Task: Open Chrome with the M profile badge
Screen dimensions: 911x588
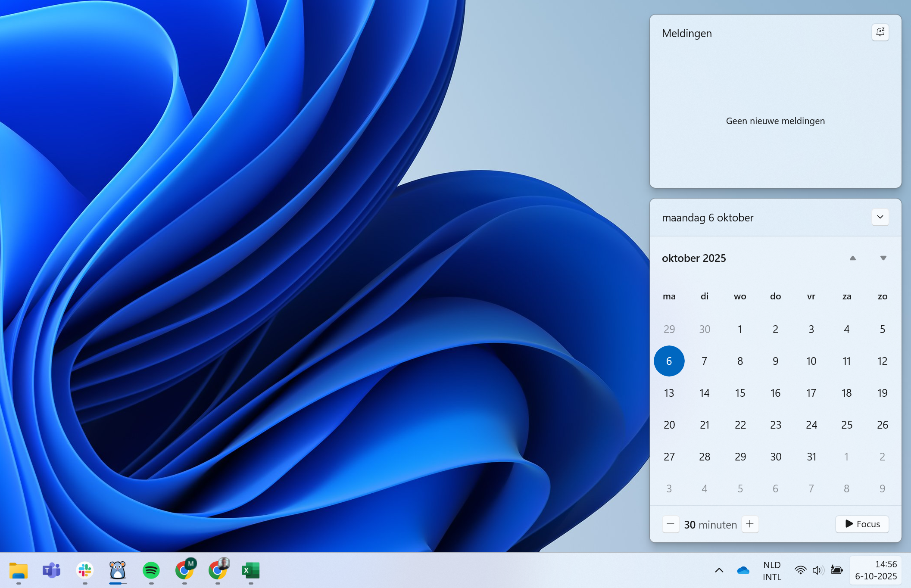Action: point(184,570)
